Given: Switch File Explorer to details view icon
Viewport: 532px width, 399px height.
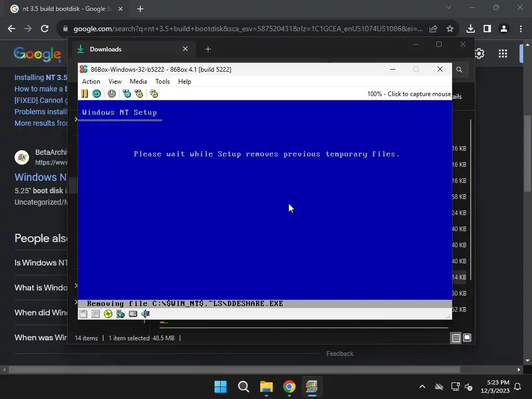Looking at the screenshot, I should coord(456,338).
